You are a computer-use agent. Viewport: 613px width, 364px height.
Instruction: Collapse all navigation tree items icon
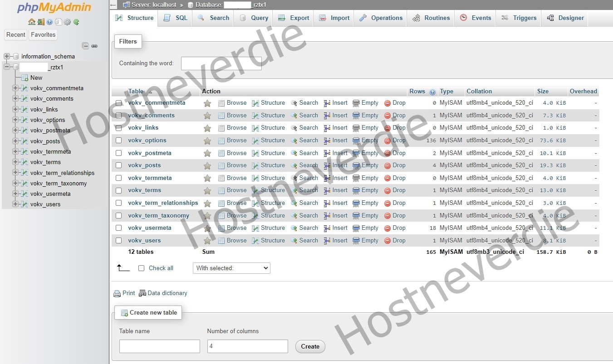click(85, 46)
